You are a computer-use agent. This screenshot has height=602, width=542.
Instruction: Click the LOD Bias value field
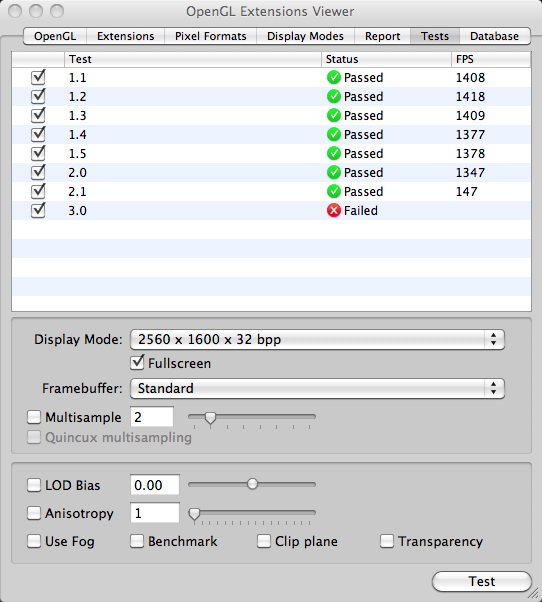155,485
